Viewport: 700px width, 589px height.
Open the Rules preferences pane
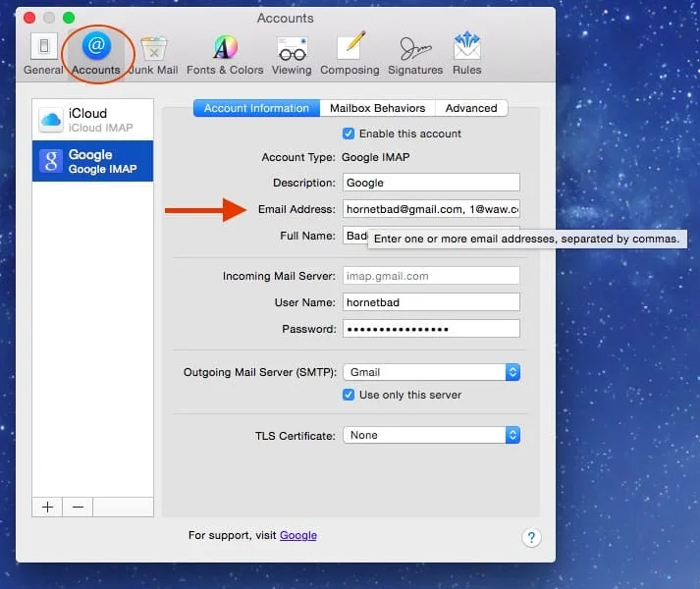(467, 53)
